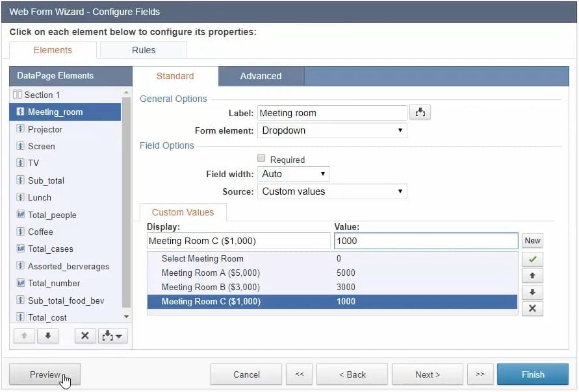Select the Projector element in the list
Screen dimensions: 579x392
pyautogui.click(x=45, y=129)
